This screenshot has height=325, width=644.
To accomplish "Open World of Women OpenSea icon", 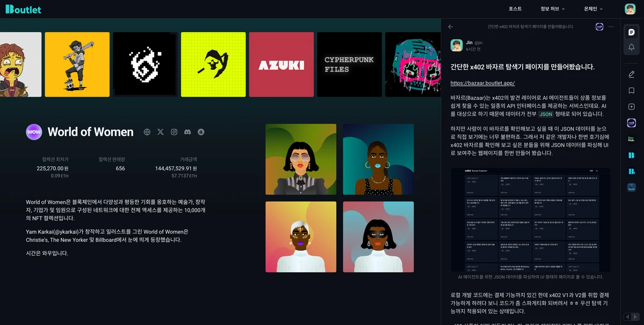I will (201, 132).
